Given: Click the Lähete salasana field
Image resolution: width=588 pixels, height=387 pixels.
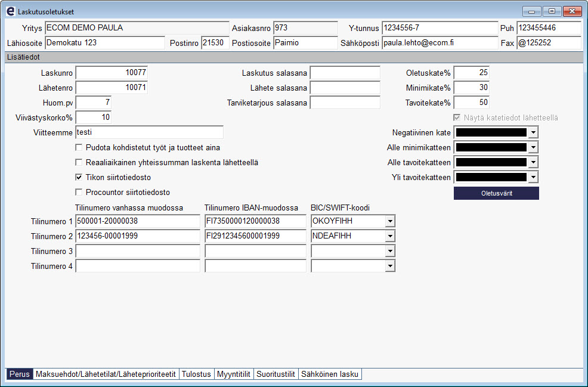Looking at the screenshot, I should pyautogui.click(x=345, y=88).
